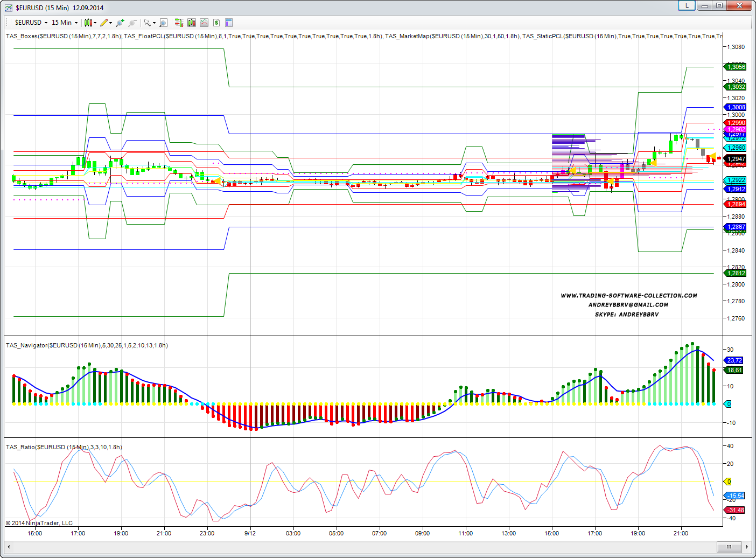Open the chart Properties icon
The image size is (756, 558).
tap(229, 23)
